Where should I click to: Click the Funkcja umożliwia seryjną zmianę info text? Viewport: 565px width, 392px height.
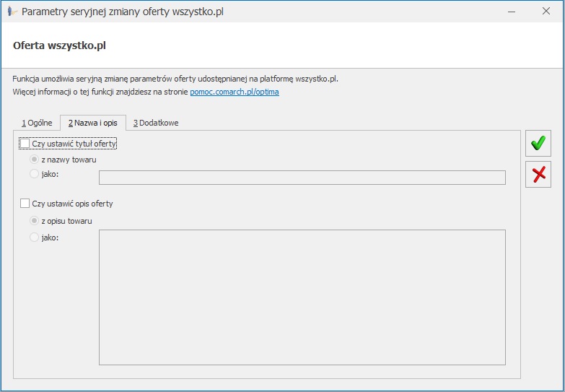[x=175, y=79]
